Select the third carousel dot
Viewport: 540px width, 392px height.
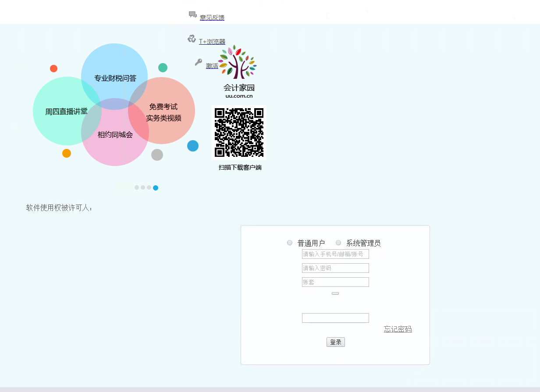[149, 187]
